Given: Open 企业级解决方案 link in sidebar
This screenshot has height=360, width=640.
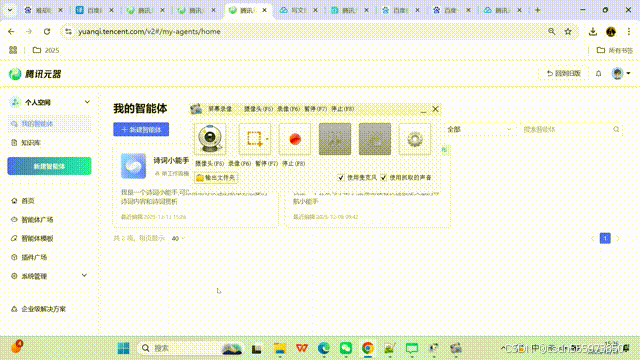Looking at the screenshot, I should [x=43, y=309].
